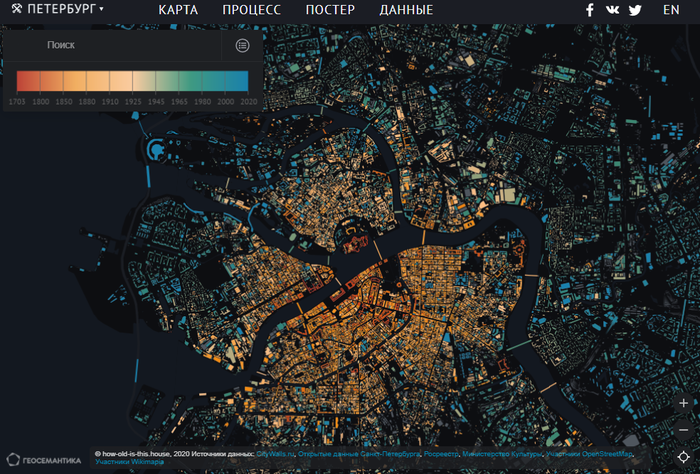Click the red 1703–1800 legend segment
Screen dimensions: 700x474
click(x=28, y=82)
